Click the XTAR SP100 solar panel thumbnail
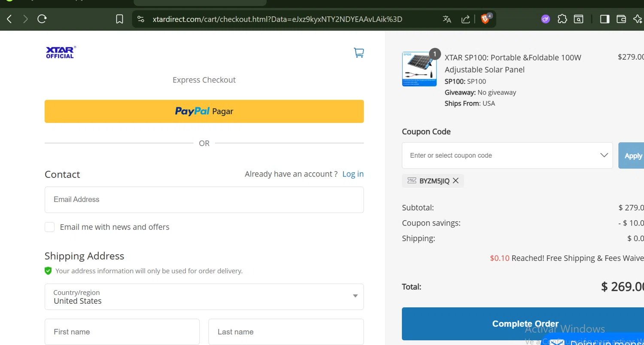Image resolution: width=644 pixels, height=345 pixels. click(x=419, y=69)
